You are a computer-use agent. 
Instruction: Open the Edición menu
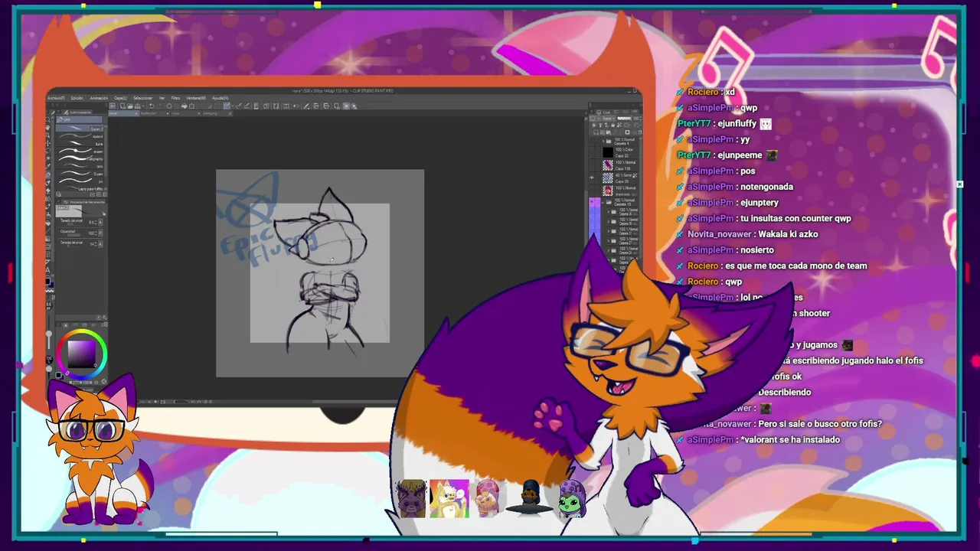(77, 98)
